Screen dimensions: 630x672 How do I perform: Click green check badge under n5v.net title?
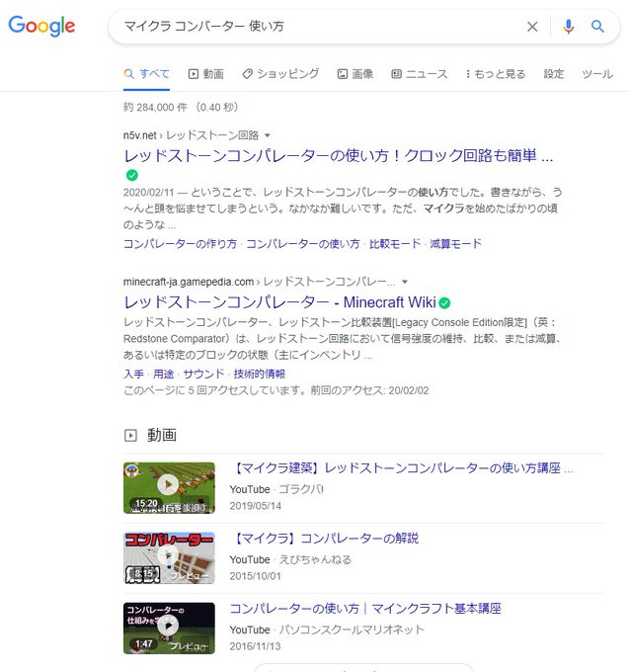point(132,175)
